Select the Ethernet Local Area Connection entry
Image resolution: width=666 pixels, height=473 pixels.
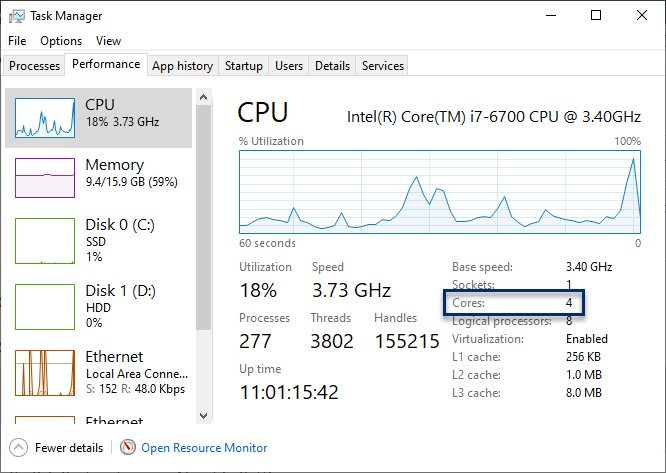pos(100,372)
